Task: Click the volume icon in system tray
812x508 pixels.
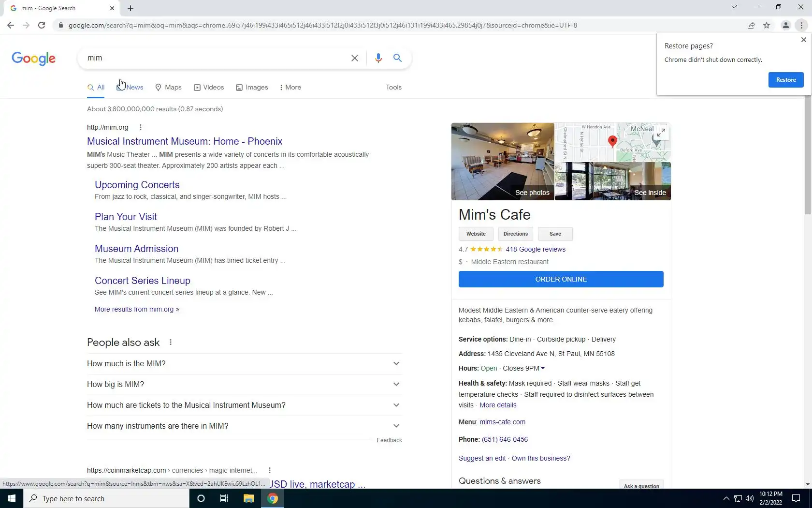Action: [x=750, y=498]
